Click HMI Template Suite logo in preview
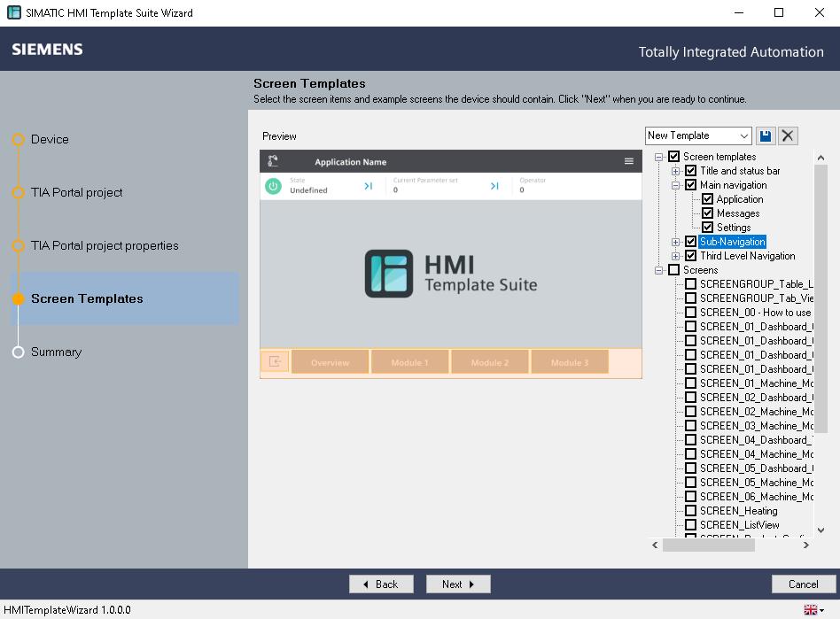Image resolution: width=840 pixels, height=619 pixels. click(450, 274)
